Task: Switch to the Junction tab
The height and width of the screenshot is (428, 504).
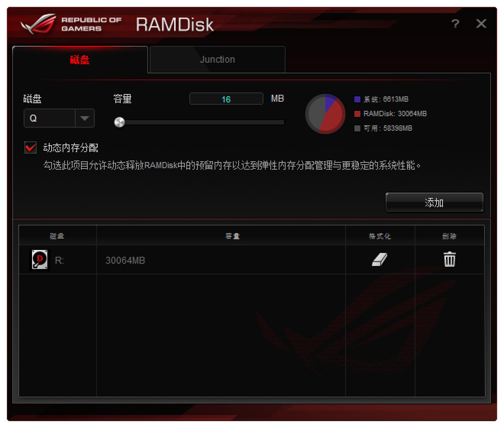Action: 217,59
